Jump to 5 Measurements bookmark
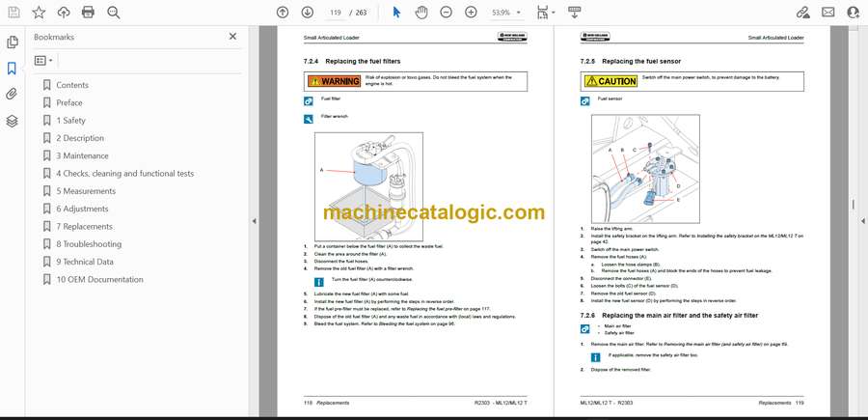Image resolution: width=868 pixels, height=420 pixels. (86, 191)
